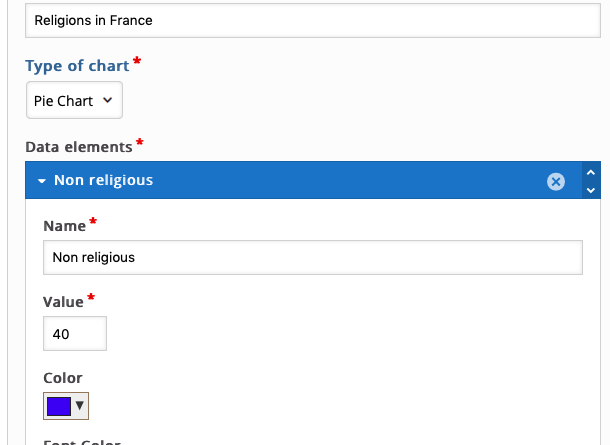
Task: Focus the Value field showing 40
Action: coord(75,334)
